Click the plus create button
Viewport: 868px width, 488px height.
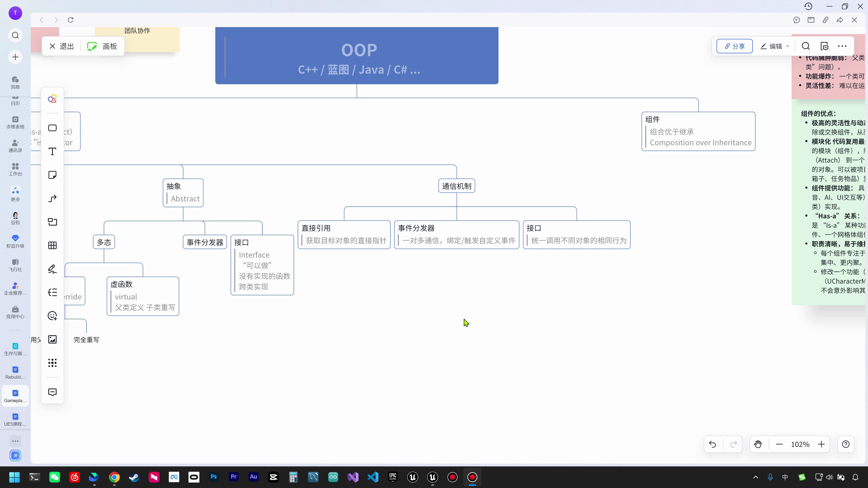[x=15, y=57]
